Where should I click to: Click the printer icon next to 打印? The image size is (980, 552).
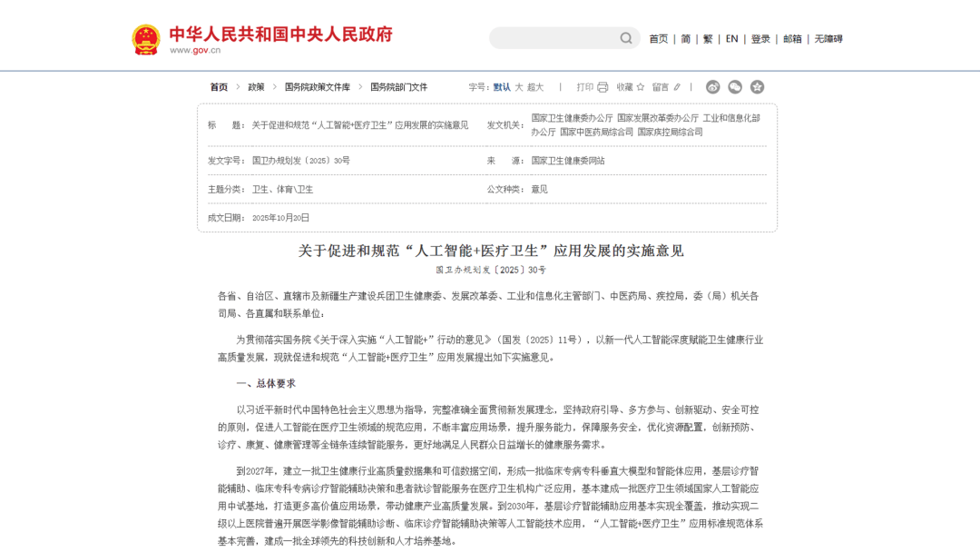(603, 87)
